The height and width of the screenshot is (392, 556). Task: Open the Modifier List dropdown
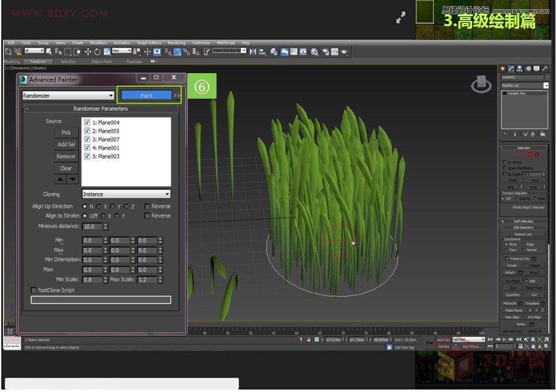(546, 85)
